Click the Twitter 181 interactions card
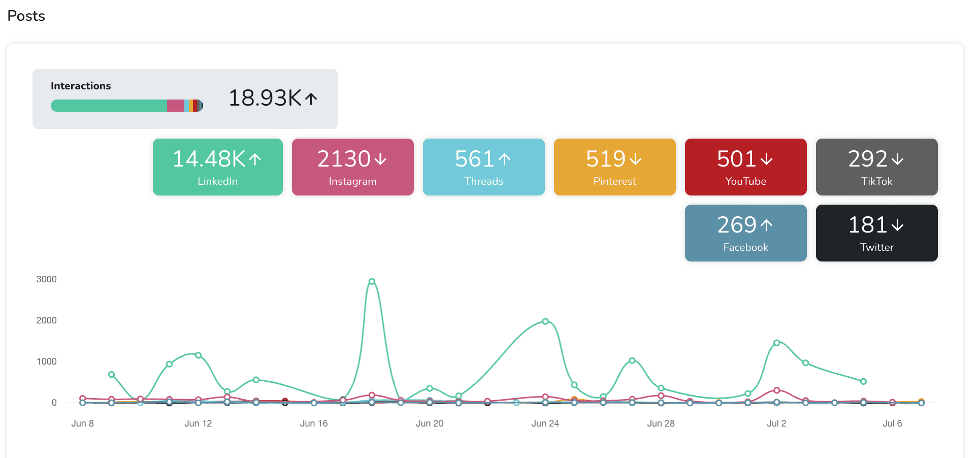Viewport: 980px width, 458px height. tap(876, 233)
